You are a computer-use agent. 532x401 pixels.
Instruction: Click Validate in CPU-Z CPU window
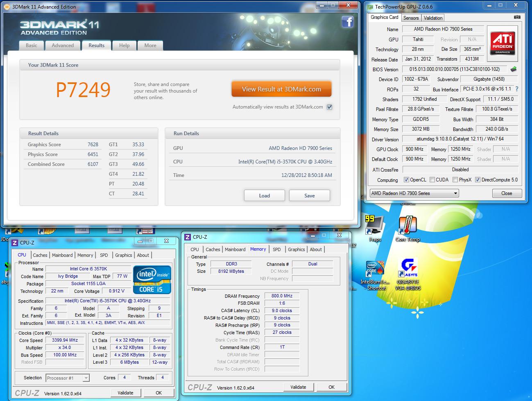tap(125, 393)
